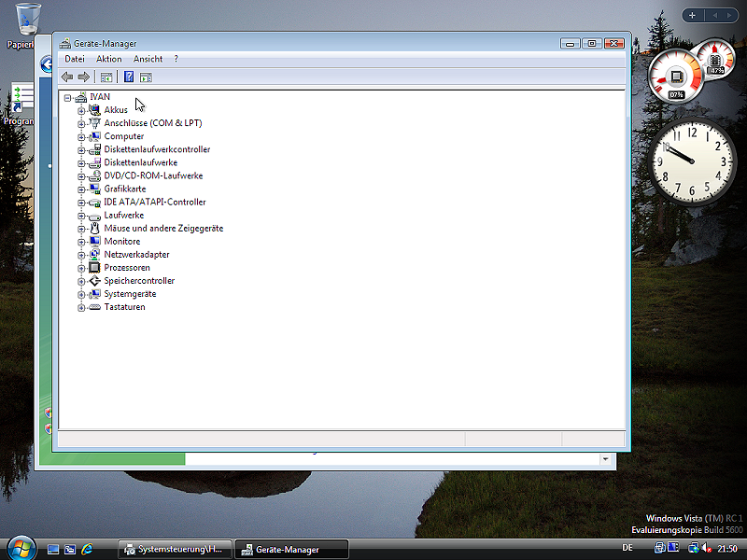
Task: Expand the Netzwerkadapter category
Action: [x=81, y=255]
